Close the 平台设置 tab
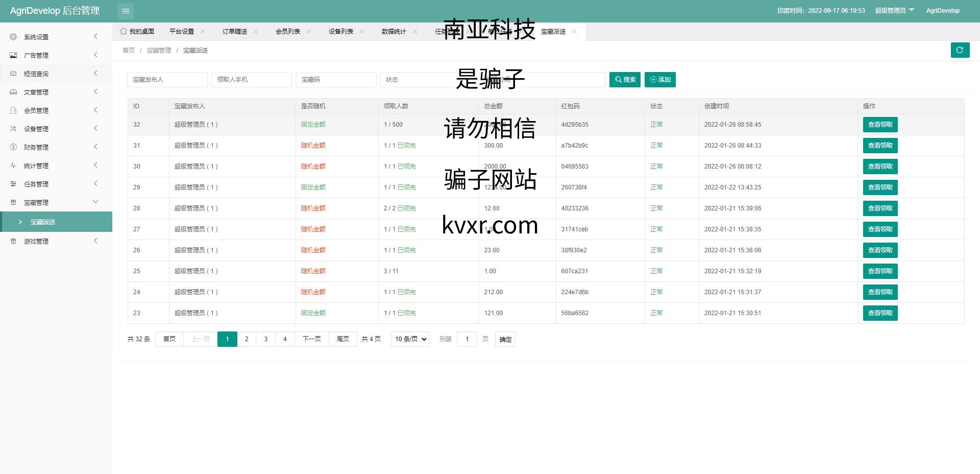 coord(203,32)
